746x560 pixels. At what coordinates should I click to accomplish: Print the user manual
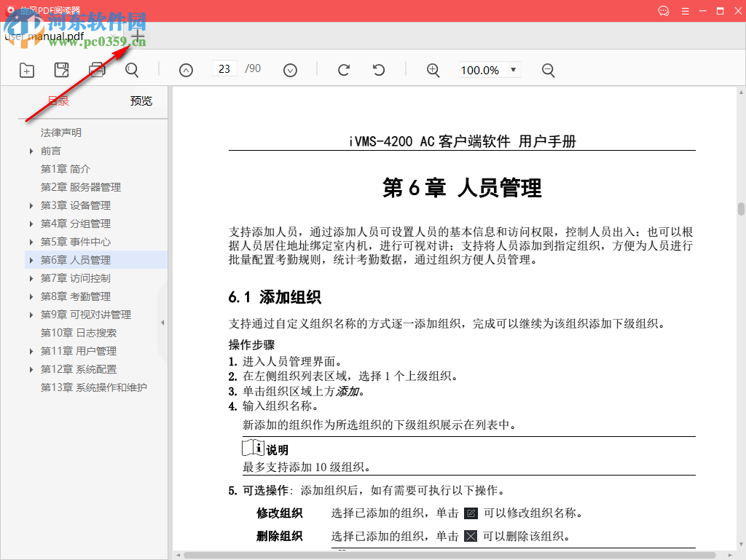click(96, 70)
